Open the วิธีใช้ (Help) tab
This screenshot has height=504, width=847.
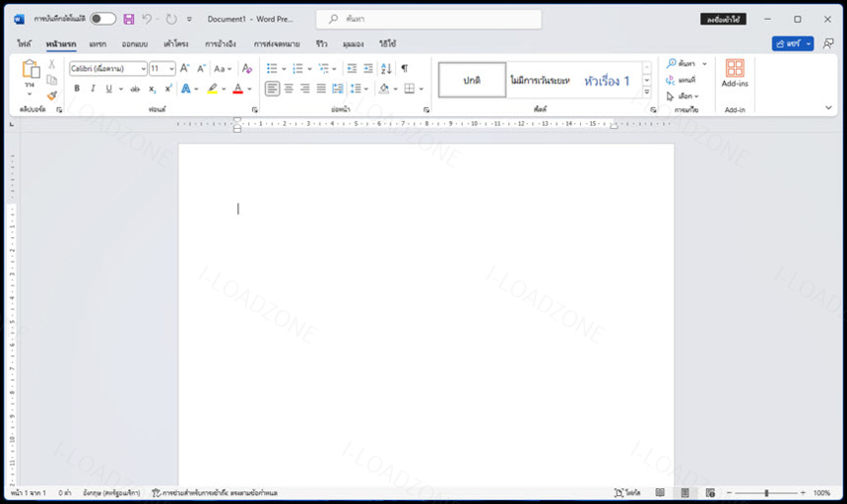pyautogui.click(x=387, y=43)
